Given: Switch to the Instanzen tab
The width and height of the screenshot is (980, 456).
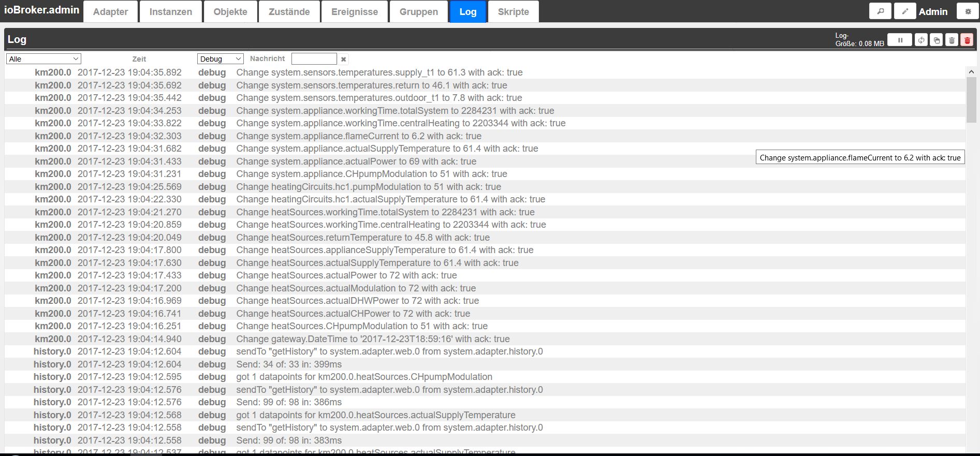Looking at the screenshot, I should [170, 11].
